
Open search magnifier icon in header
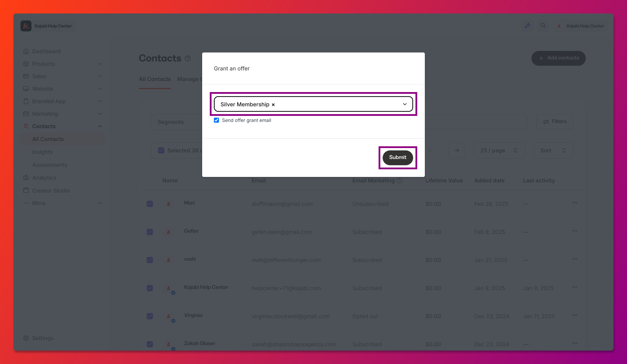[543, 26]
